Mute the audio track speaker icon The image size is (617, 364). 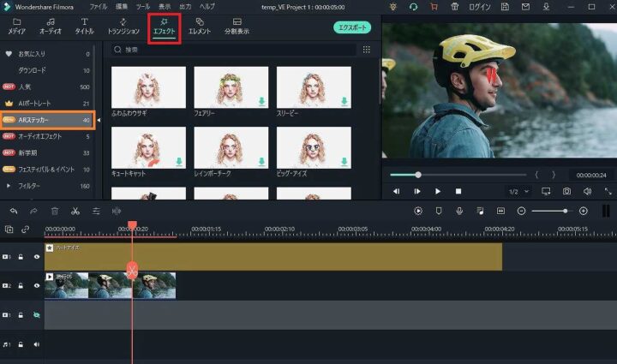[x=37, y=345]
